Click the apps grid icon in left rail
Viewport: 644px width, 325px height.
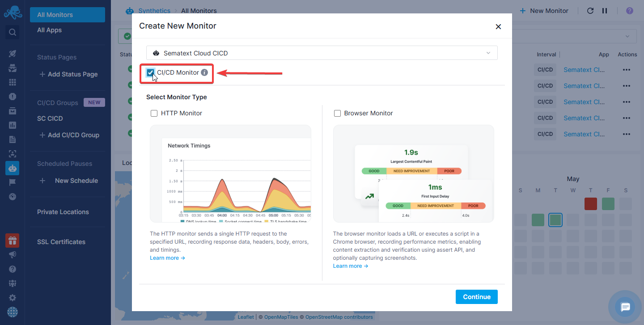(x=13, y=82)
